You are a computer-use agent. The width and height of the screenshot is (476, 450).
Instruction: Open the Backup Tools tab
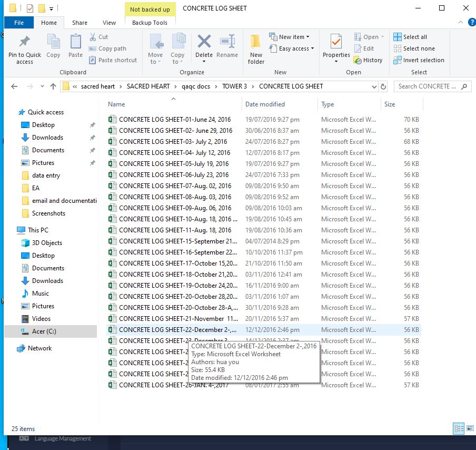[150, 23]
